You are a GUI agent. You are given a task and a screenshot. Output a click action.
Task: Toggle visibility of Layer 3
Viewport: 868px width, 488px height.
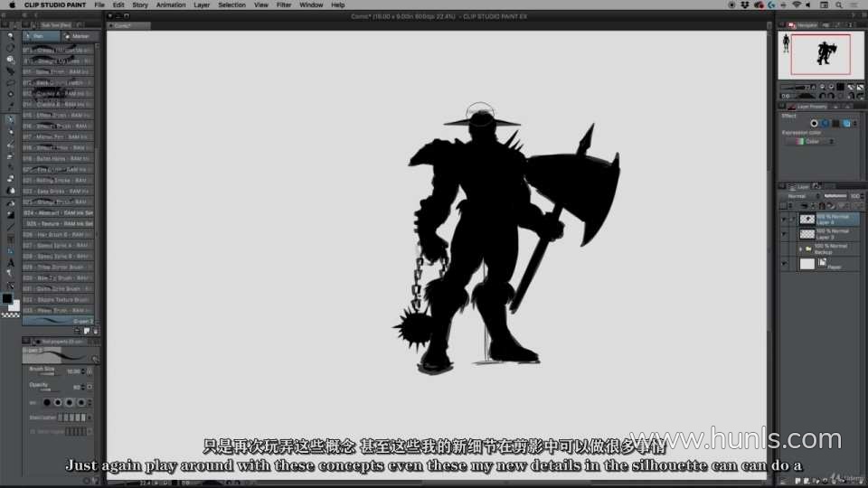point(783,234)
